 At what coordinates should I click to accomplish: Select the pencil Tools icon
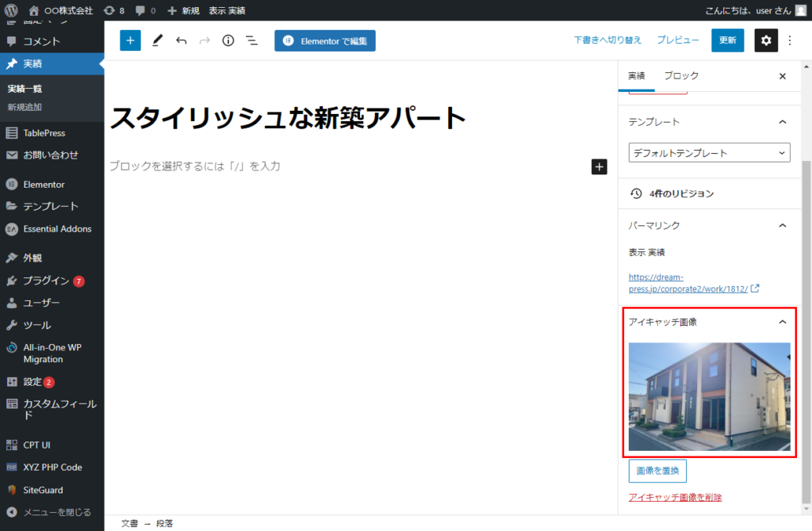(x=158, y=40)
